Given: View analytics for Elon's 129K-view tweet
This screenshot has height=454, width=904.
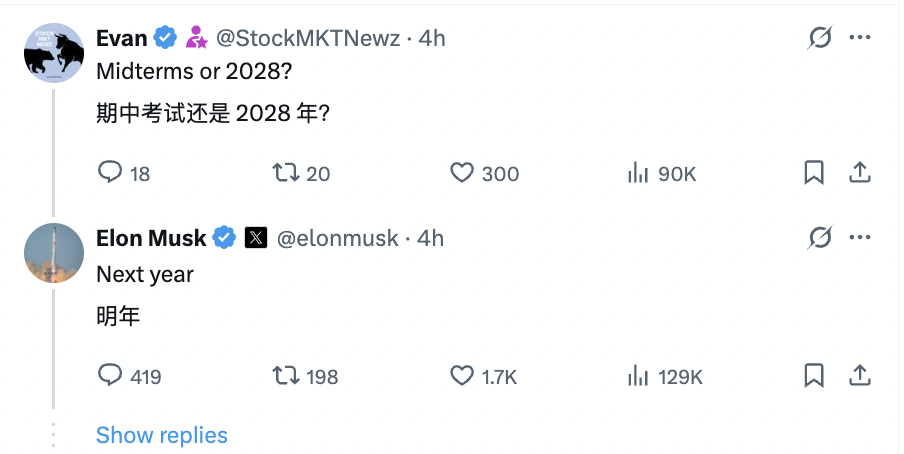Looking at the screenshot, I should coord(638,376).
